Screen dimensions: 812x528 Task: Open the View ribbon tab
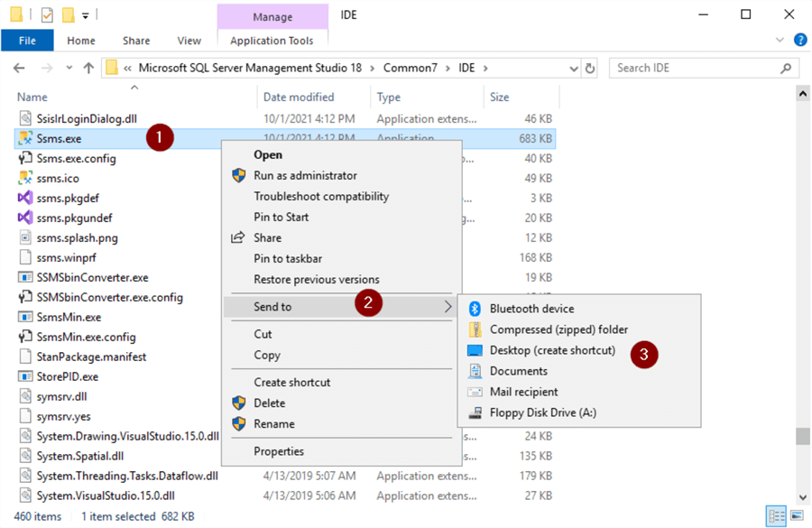(x=189, y=41)
